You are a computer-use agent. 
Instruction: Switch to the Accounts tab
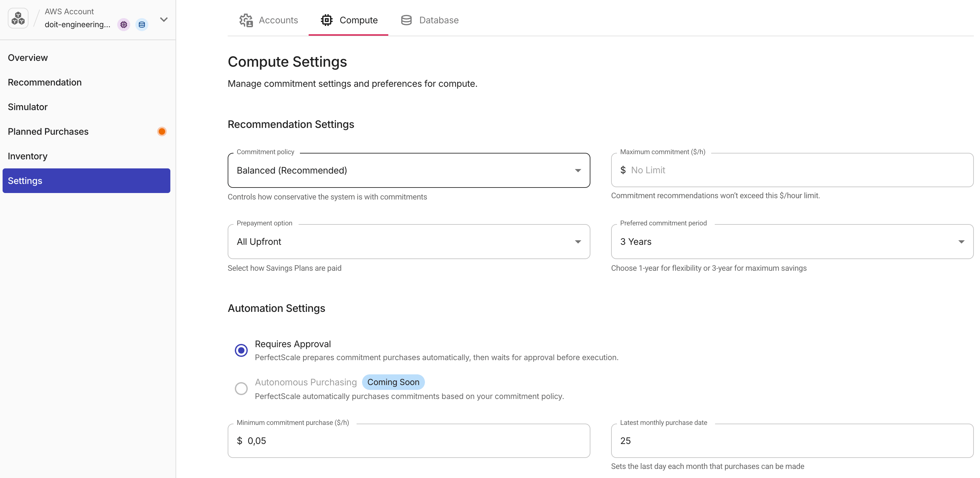pyautogui.click(x=268, y=20)
